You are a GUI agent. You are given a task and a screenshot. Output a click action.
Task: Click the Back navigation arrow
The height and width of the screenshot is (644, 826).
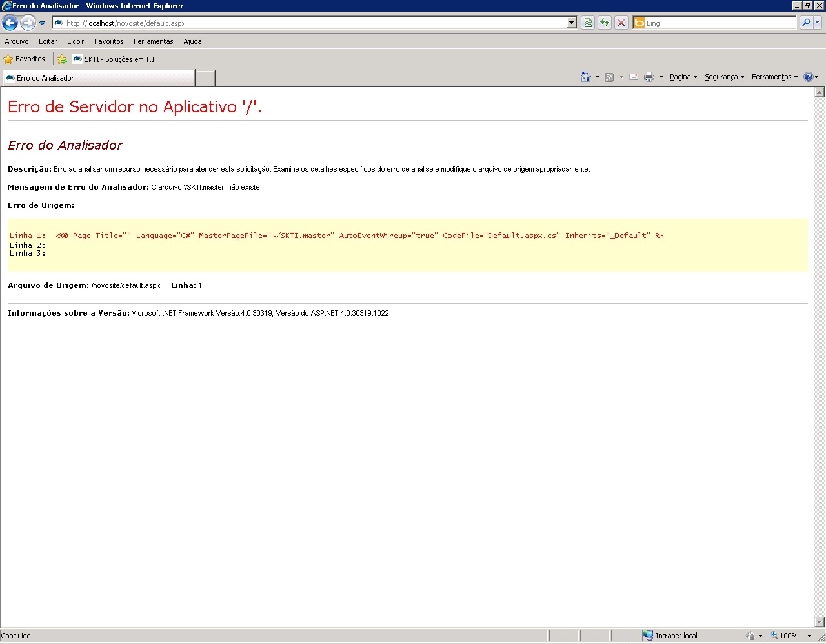[10, 23]
